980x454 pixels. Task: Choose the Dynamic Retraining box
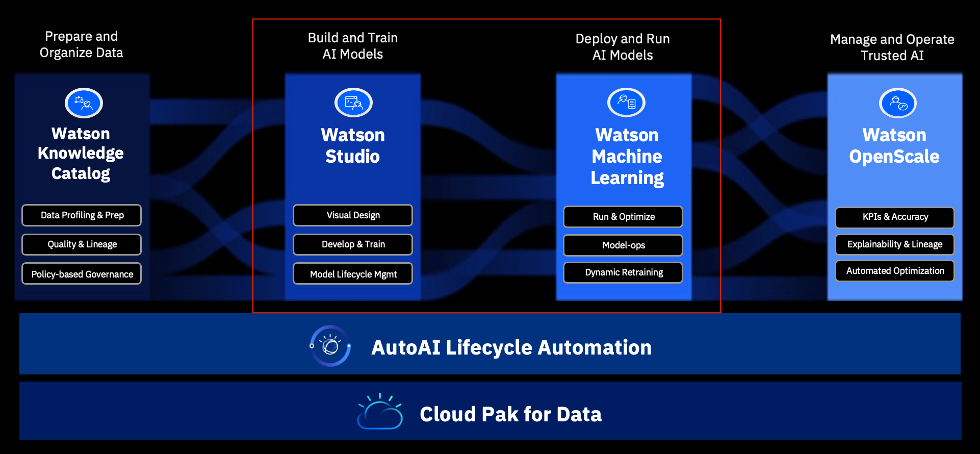pyautogui.click(x=623, y=272)
